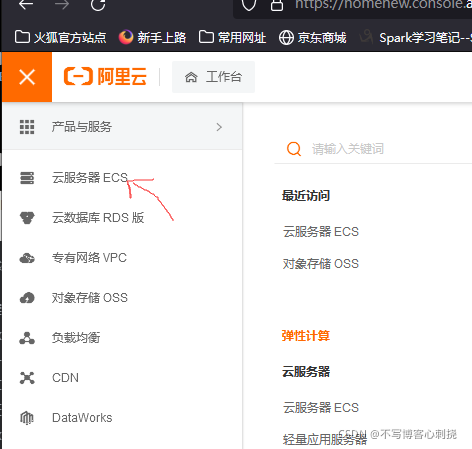Open 对象存储 OSS in the sidebar
The width and height of the screenshot is (472, 449).
tap(90, 298)
